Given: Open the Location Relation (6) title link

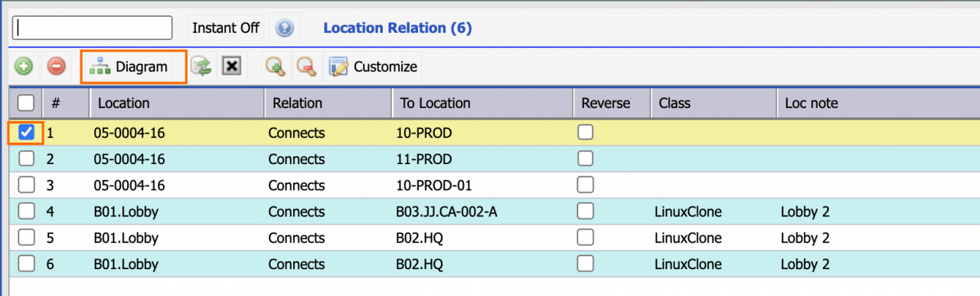Looking at the screenshot, I should [x=397, y=28].
